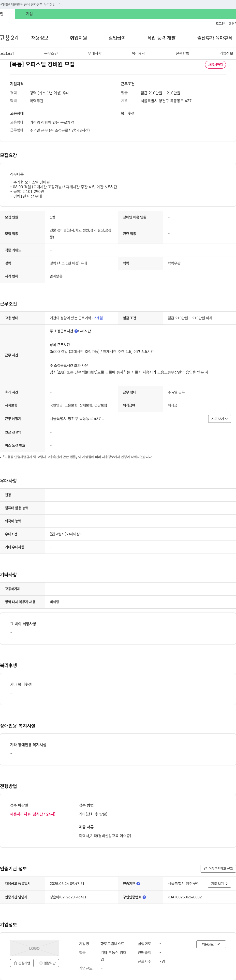
Task: Select the certification number KJAT002506240002
Action: (x=185, y=897)
